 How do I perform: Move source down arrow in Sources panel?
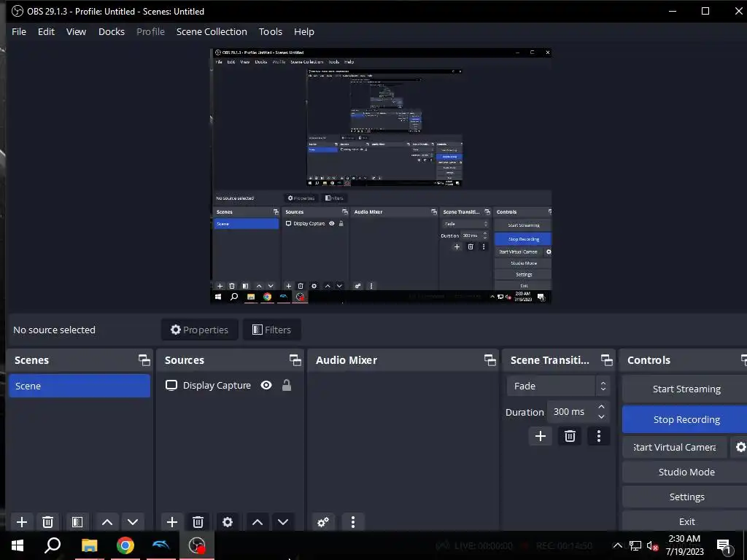point(283,522)
